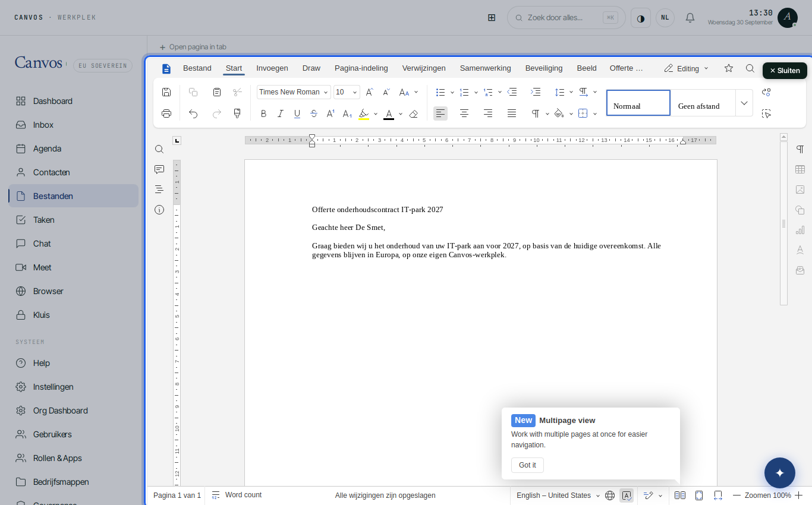Screen dimensions: 812x505
Task: Apply superscript formatting
Action: pos(331,113)
